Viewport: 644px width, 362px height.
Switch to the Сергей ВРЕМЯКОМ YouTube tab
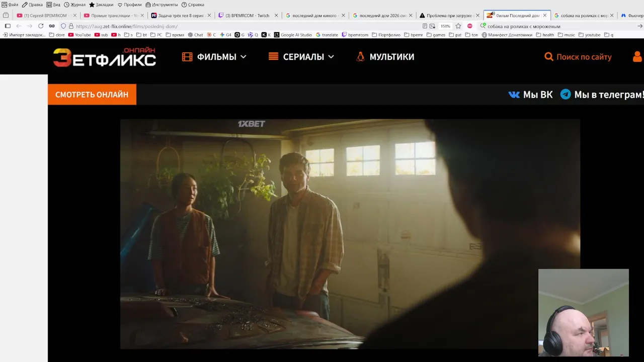(46, 16)
